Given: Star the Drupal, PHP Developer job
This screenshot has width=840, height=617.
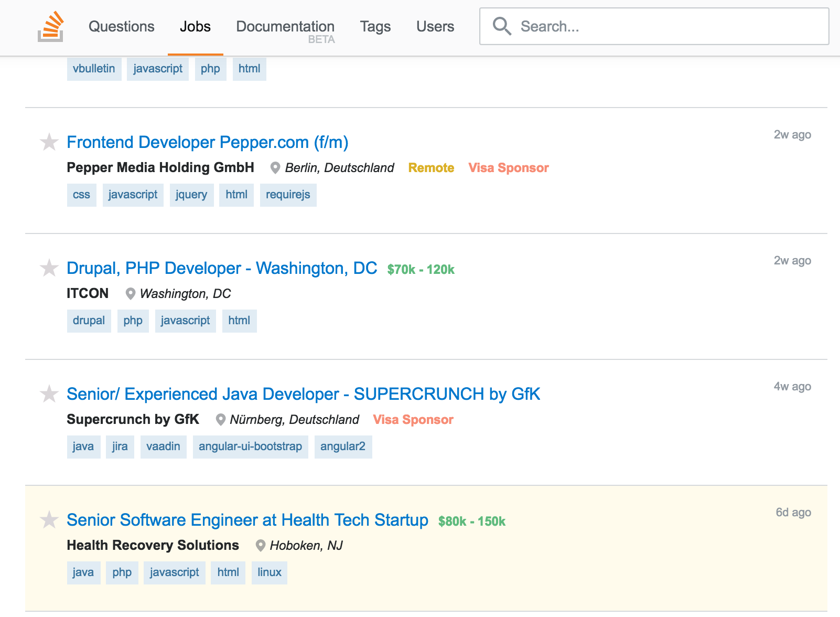Looking at the screenshot, I should (x=49, y=268).
